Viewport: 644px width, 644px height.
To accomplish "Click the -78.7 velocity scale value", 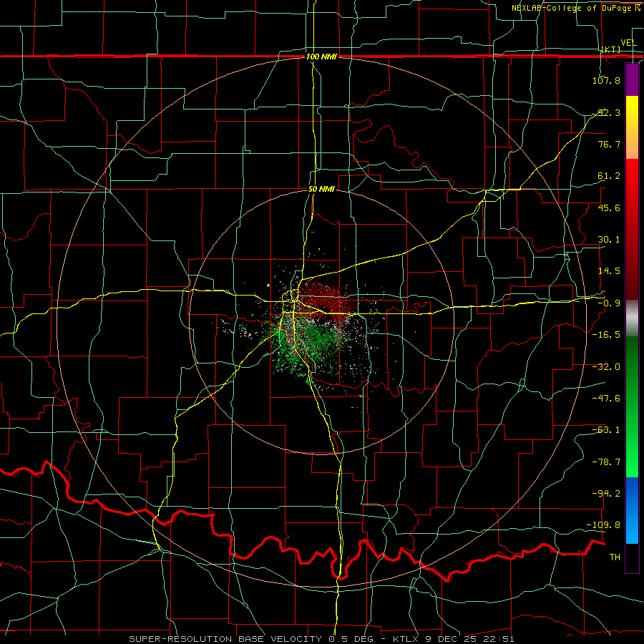I will tap(606, 462).
